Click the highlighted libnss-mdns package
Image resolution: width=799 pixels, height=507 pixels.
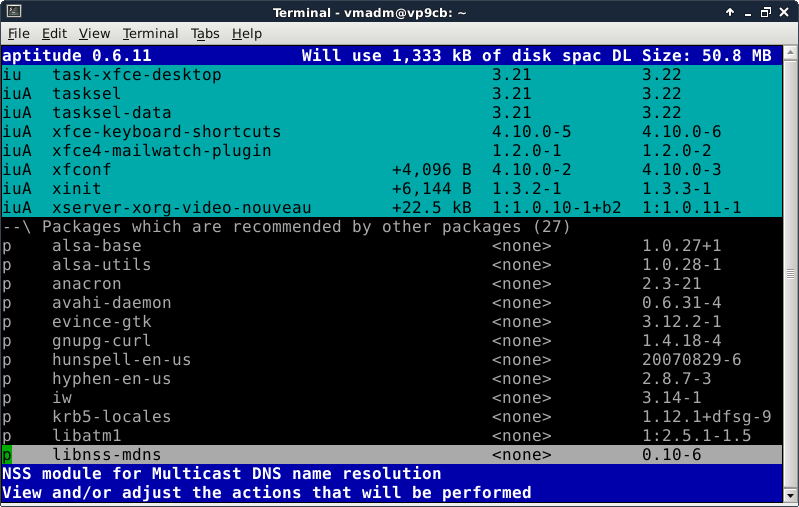pos(106,455)
